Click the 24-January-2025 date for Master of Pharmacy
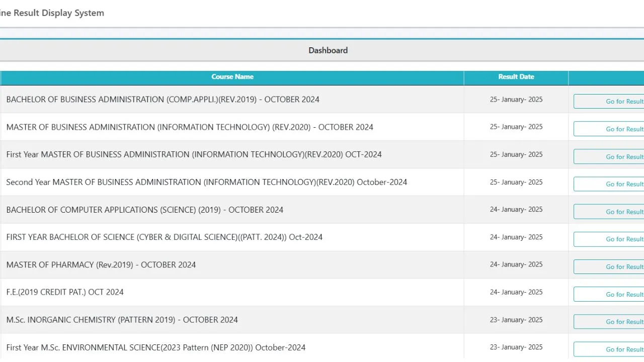The height and width of the screenshot is (362, 644). 516,264
